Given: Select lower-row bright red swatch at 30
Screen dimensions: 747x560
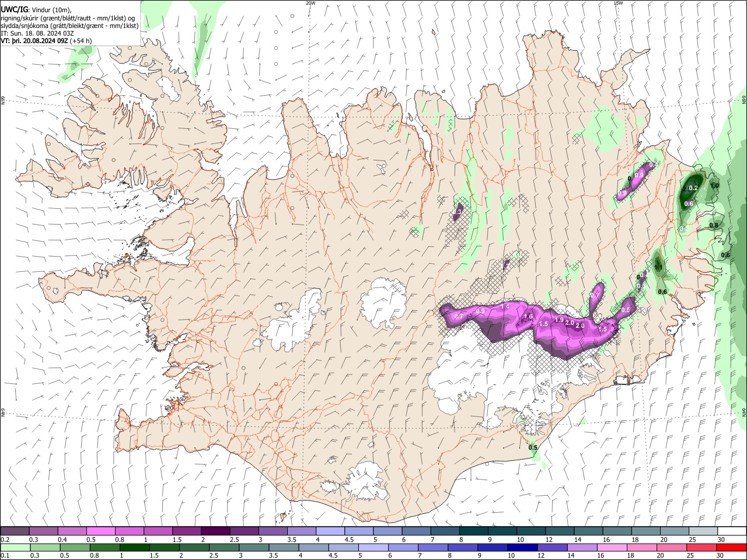Looking at the screenshot, I should pyautogui.click(x=731, y=547).
